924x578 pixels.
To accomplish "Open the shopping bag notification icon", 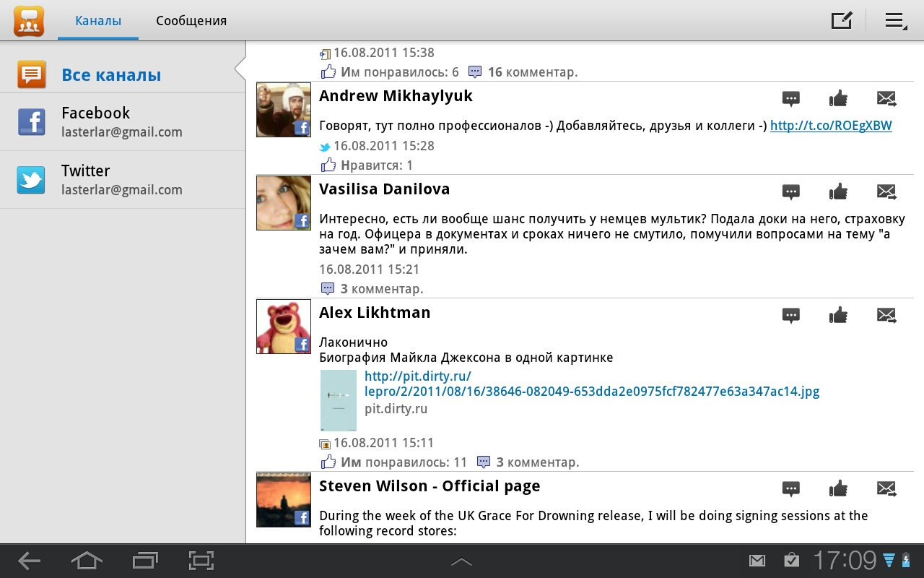I will click(x=791, y=561).
